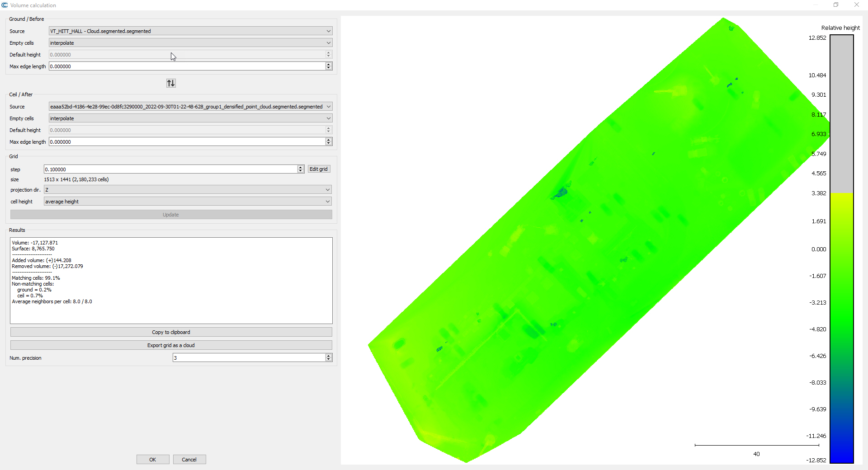Adjust the Num. precision spinner arrows
The image size is (868, 470).
(x=329, y=358)
